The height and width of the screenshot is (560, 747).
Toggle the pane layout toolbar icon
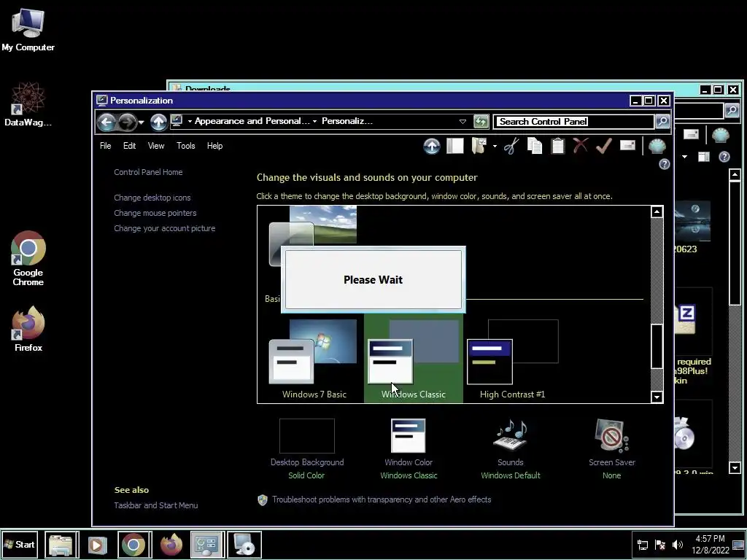[455, 146]
